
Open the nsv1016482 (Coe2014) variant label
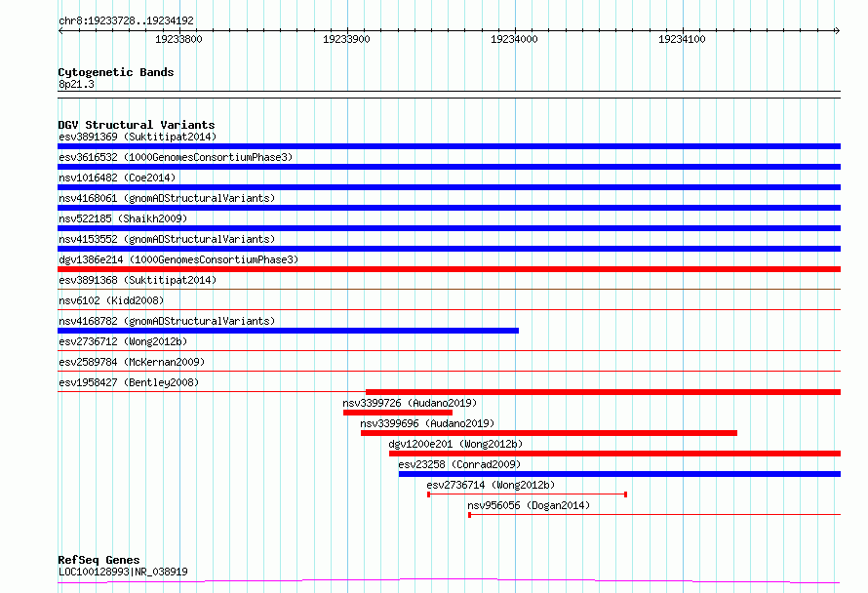(117, 178)
